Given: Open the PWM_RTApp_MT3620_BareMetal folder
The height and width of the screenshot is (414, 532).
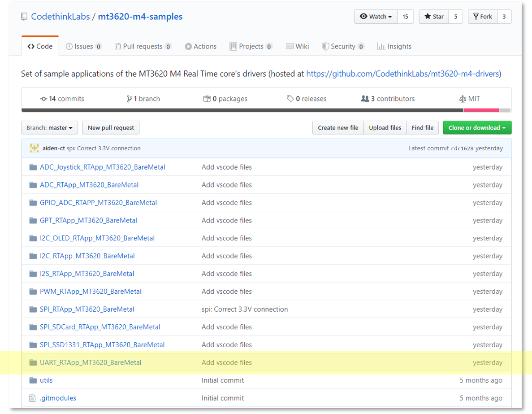Looking at the screenshot, I should [x=91, y=292].
